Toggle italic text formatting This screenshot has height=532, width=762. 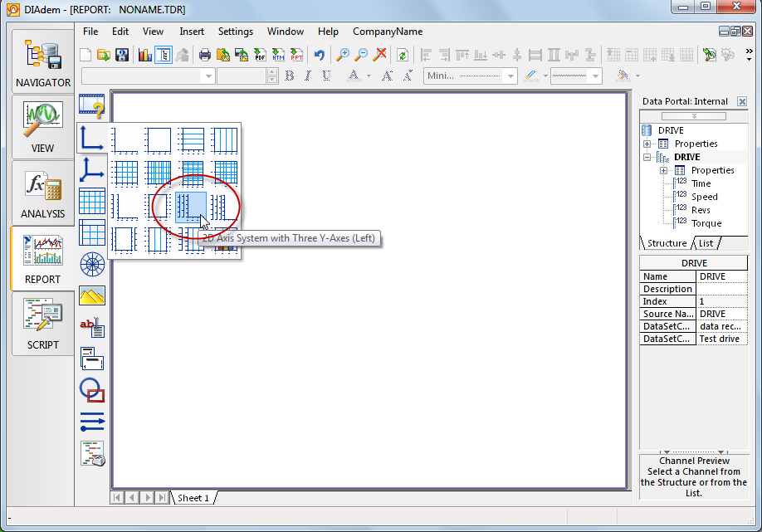(308, 76)
